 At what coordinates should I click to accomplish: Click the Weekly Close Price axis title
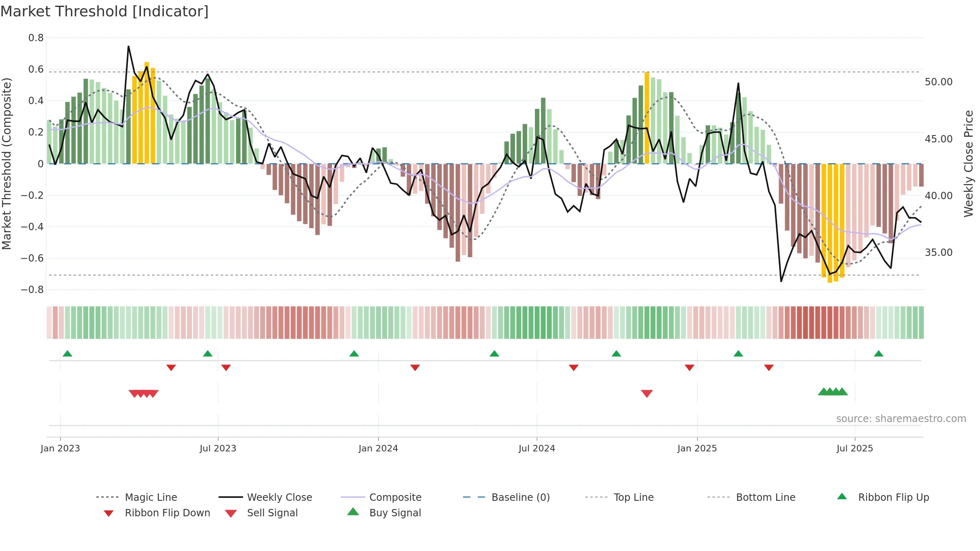969,163
